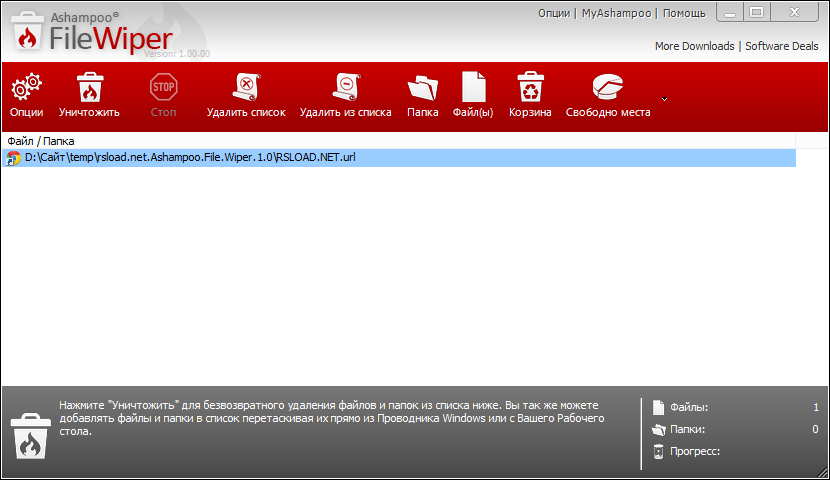
Task: Add a folder via Папка icon
Action: point(422,88)
